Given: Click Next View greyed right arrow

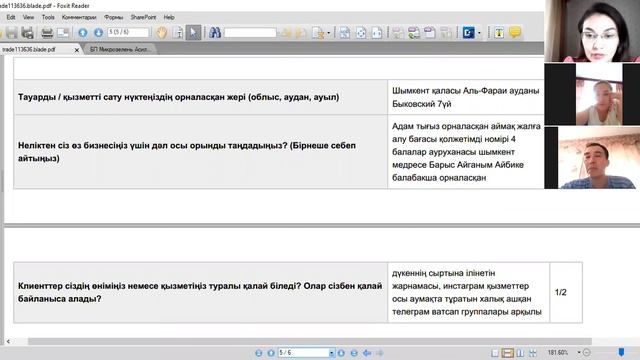Looking at the screenshot, I should coord(380,353).
